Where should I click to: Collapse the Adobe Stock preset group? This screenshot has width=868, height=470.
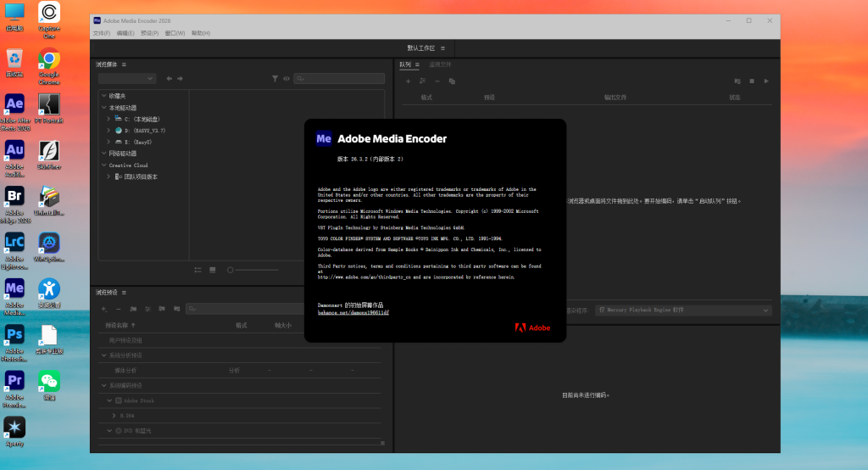[109, 400]
